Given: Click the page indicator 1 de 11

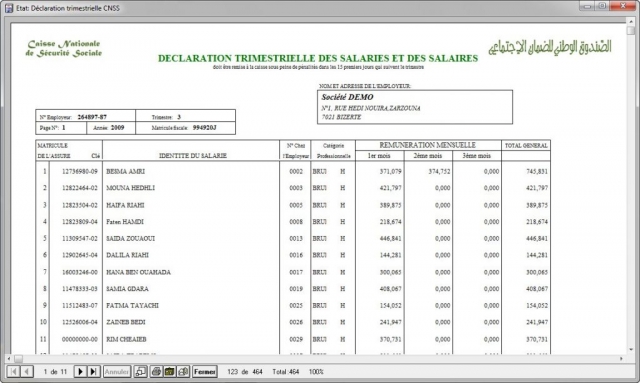Looking at the screenshot, I should coord(55,372).
